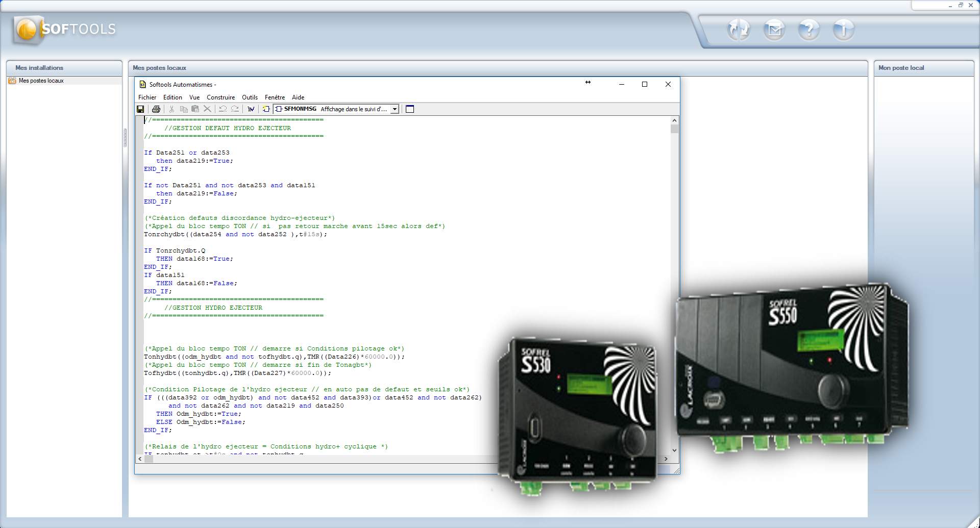The width and height of the screenshot is (980, 528).
Task: Open the Fichier menu
Action: pyautogui.click(x=147, y=97)
